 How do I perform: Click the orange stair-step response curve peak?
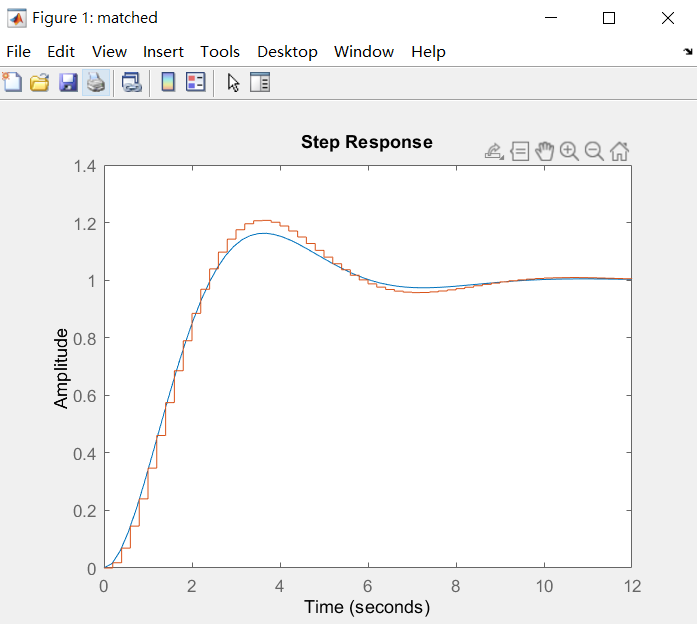click(263, 220)
